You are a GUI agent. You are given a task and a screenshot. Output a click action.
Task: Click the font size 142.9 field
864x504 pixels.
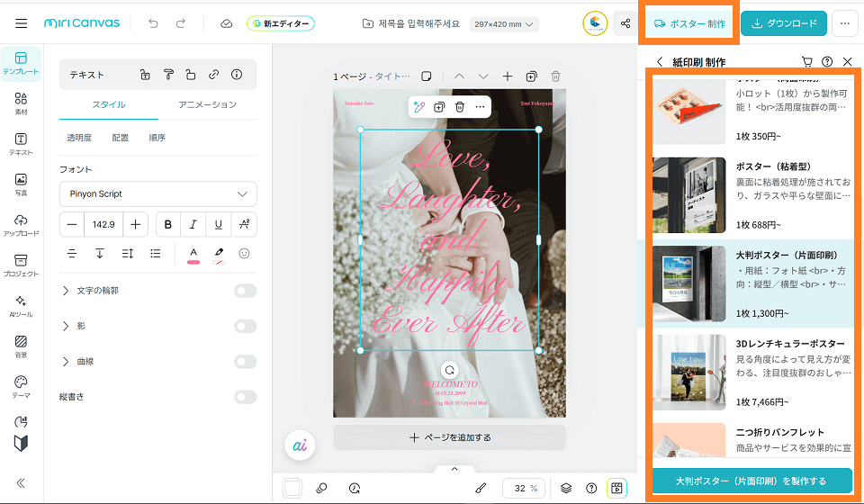[103, 224]
